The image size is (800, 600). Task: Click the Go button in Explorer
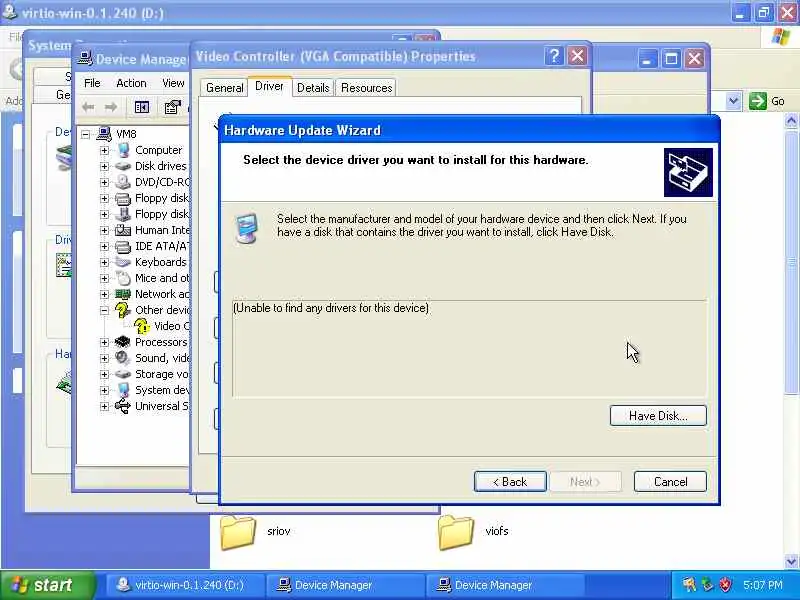767,101
